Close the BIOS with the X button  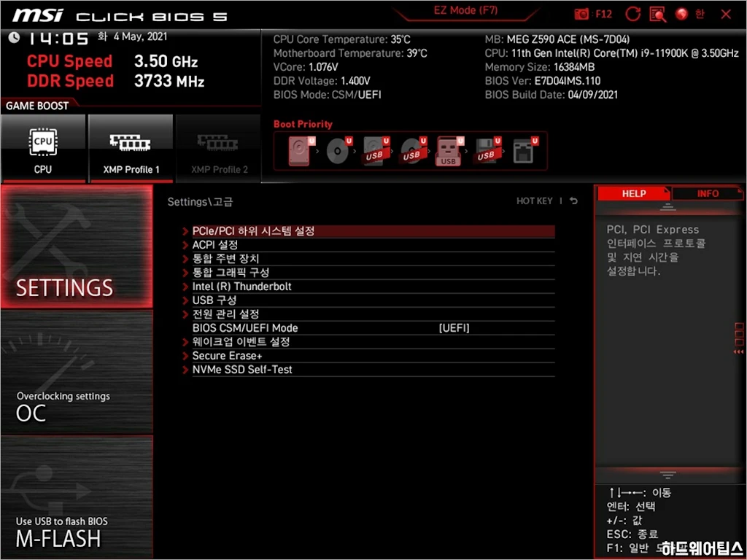point(726,15)
